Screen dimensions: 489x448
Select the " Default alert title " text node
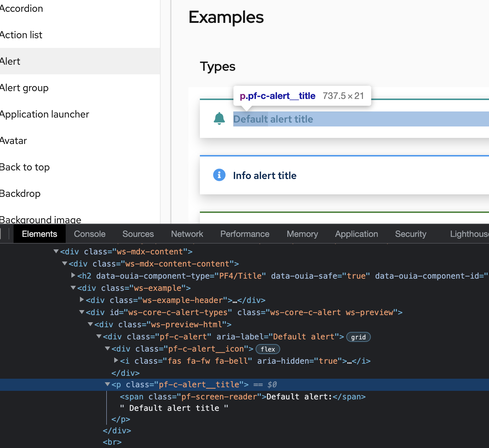pyautogui.click(x=174, y=408)
